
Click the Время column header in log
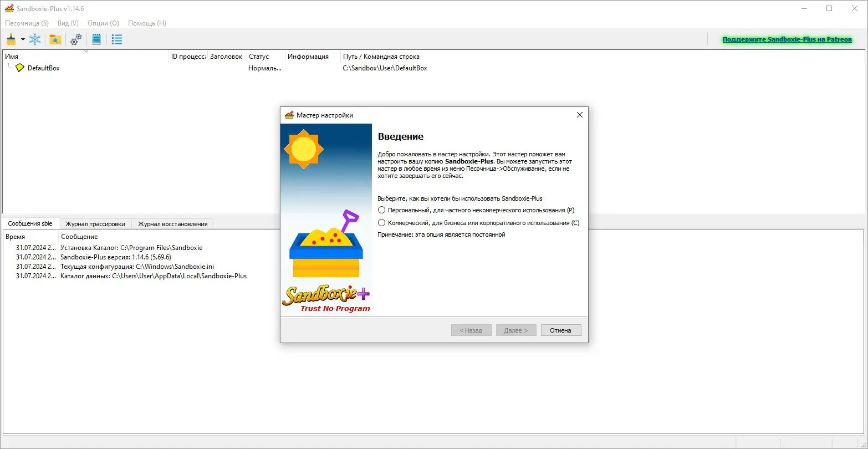coord(31,236)
